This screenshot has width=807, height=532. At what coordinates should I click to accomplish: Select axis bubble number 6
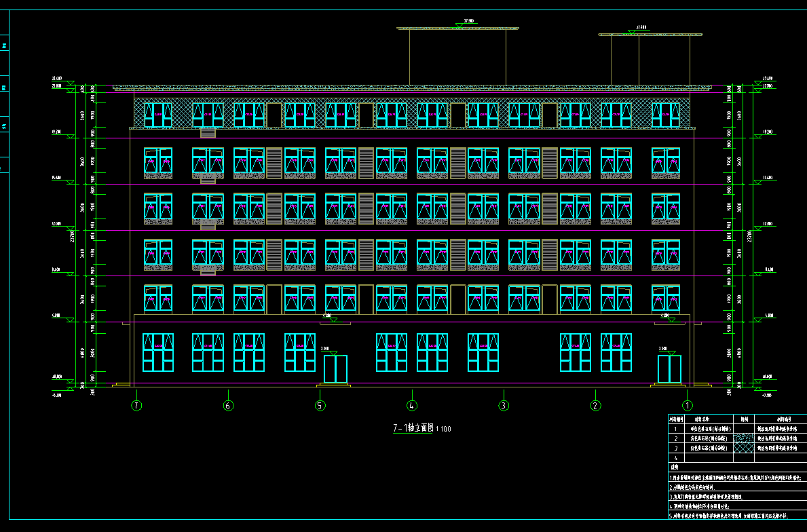click(x=229, y=406)
